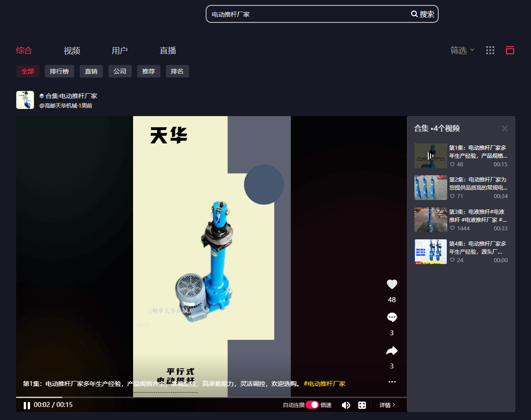Open the three-dot more options menu

click(392, 382)
